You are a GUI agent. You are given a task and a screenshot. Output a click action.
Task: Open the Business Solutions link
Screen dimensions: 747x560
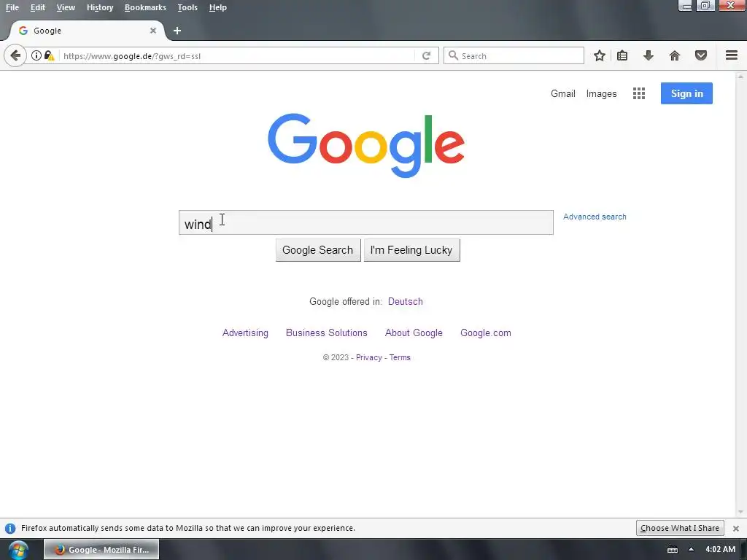pyautogui.click(x=326, y=332)
